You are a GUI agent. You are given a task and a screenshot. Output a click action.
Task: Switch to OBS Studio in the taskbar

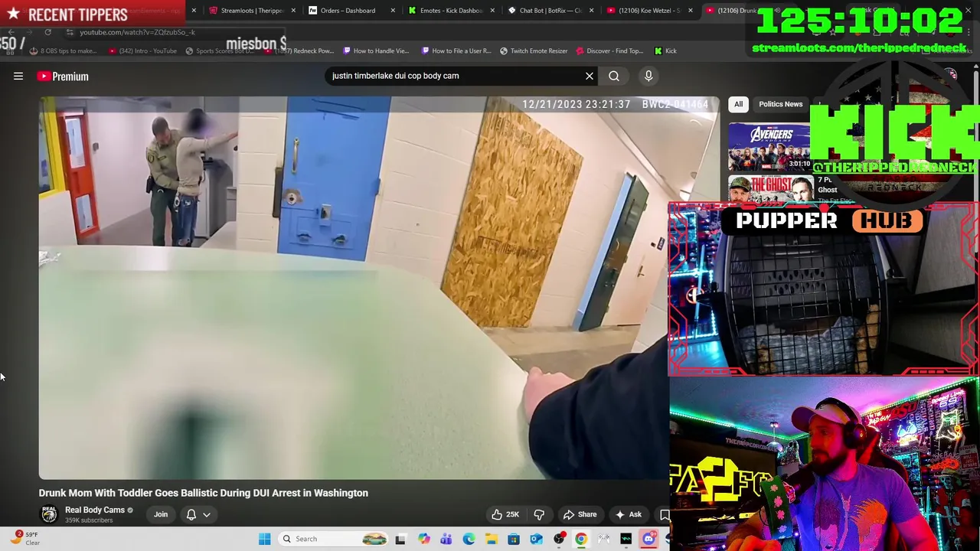click(559, 539)
